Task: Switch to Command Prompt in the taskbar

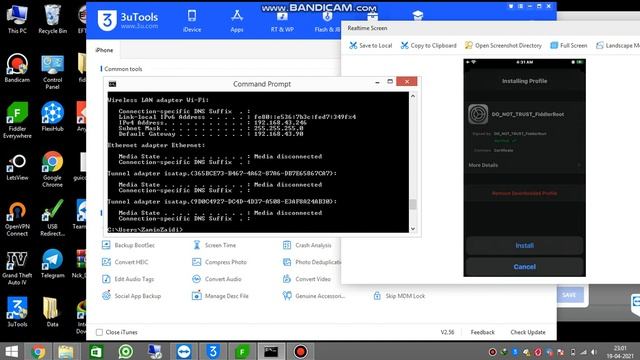Action: (x=271, y=351)
